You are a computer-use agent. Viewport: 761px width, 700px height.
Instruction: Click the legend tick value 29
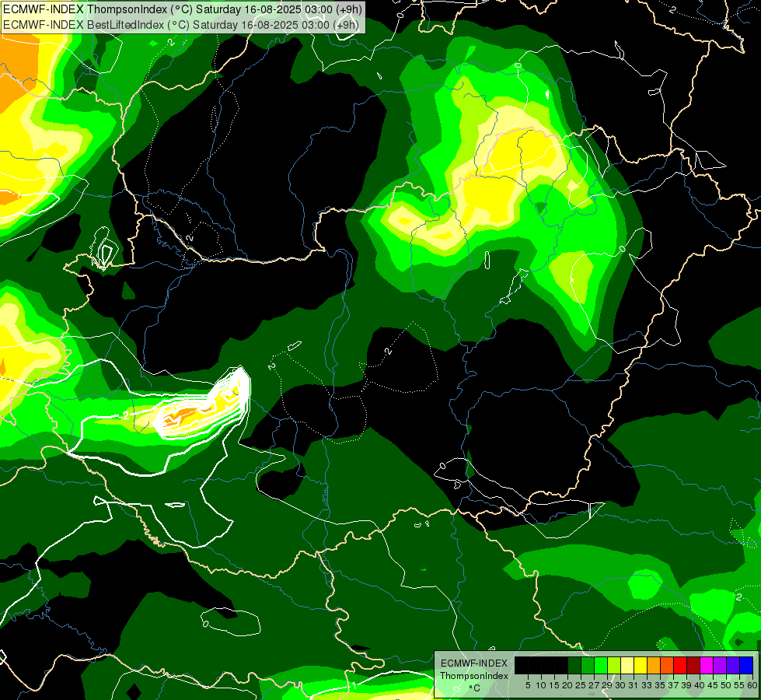(607, 685)
